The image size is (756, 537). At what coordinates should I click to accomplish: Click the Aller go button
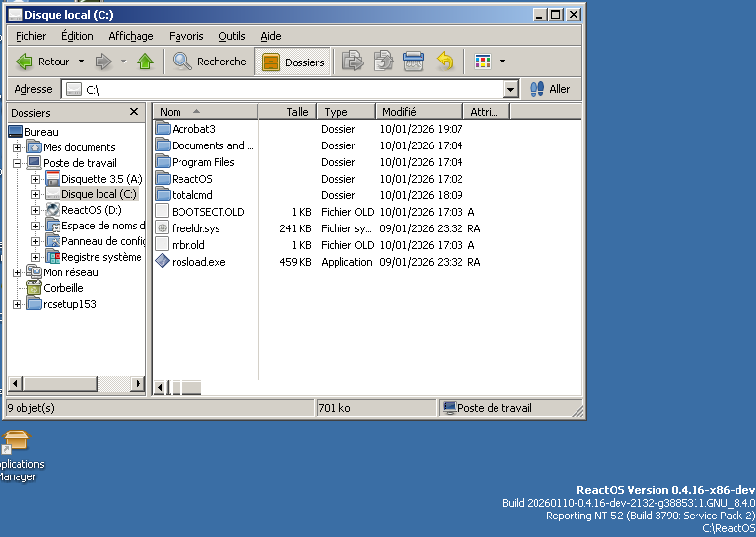click(549, 89)
